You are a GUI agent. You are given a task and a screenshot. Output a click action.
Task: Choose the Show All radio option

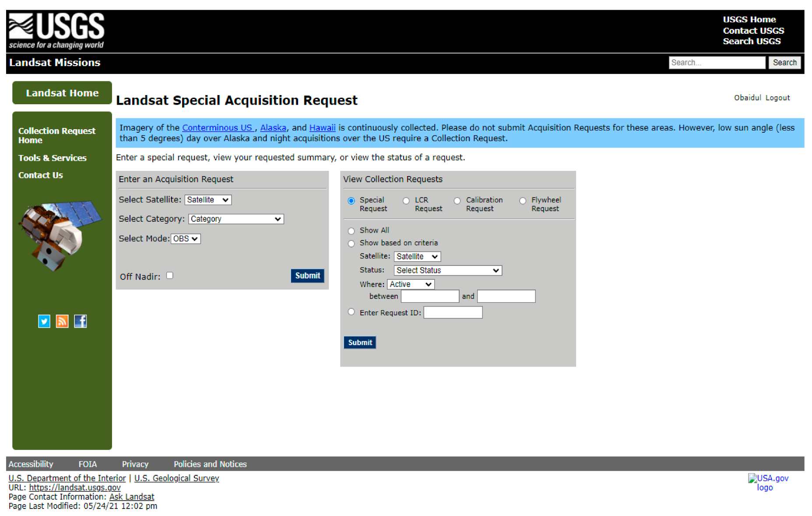tap(351, 231)
